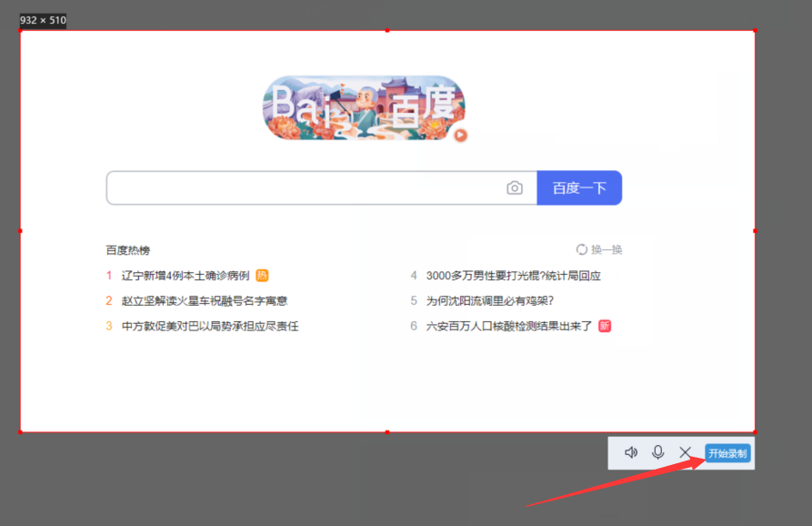812x526 pixels.
Task: Open the 百度热榜 hot list heading
Action: (128, 250)
